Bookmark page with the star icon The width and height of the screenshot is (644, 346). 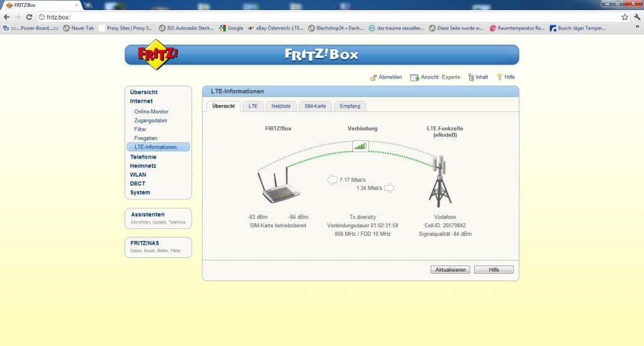pyautogui.click(x=625, y=17)
